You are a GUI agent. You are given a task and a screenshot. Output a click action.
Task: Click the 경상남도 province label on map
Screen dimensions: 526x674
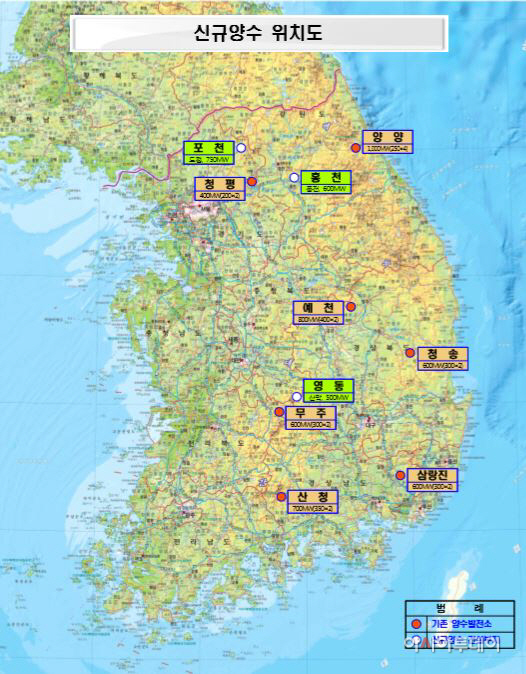coord(337,482)
